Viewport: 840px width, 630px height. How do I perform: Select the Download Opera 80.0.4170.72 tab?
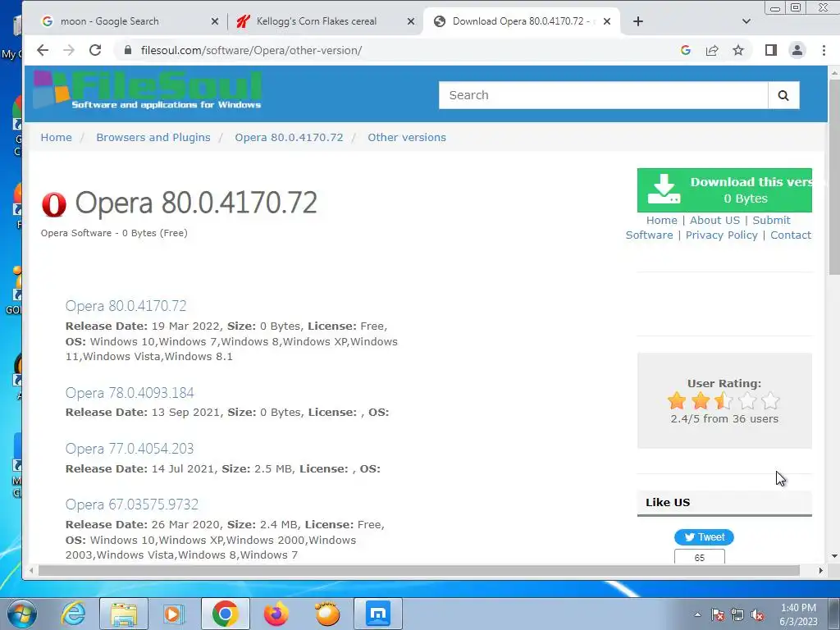click(x=521, y=21)
